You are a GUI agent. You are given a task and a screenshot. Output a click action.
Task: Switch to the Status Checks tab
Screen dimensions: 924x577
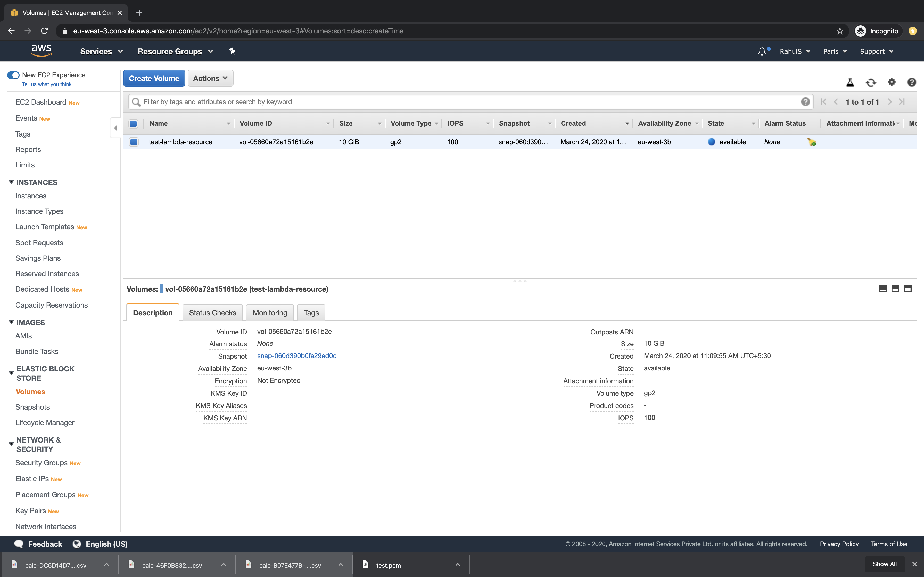[x=212, y=312]
